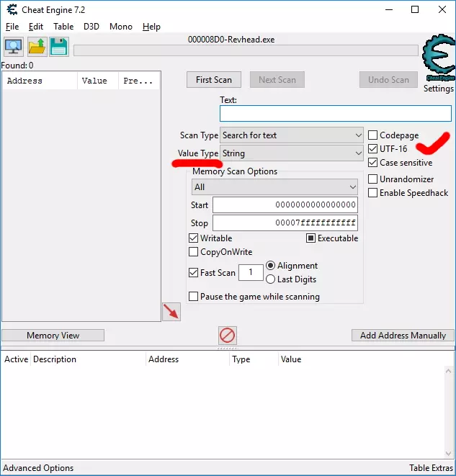Click the Found: 0 label
Image resolution: width=456 pixels, height=476 pixels.
17,66
